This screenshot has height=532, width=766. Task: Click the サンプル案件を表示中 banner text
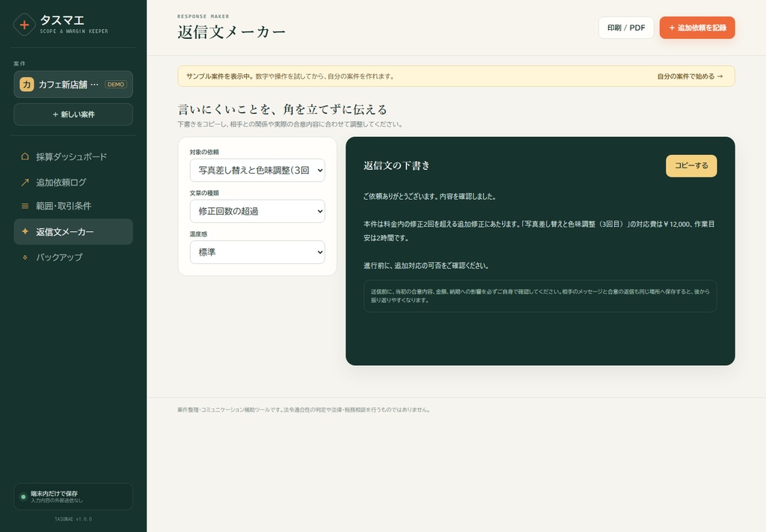[290, 76]
